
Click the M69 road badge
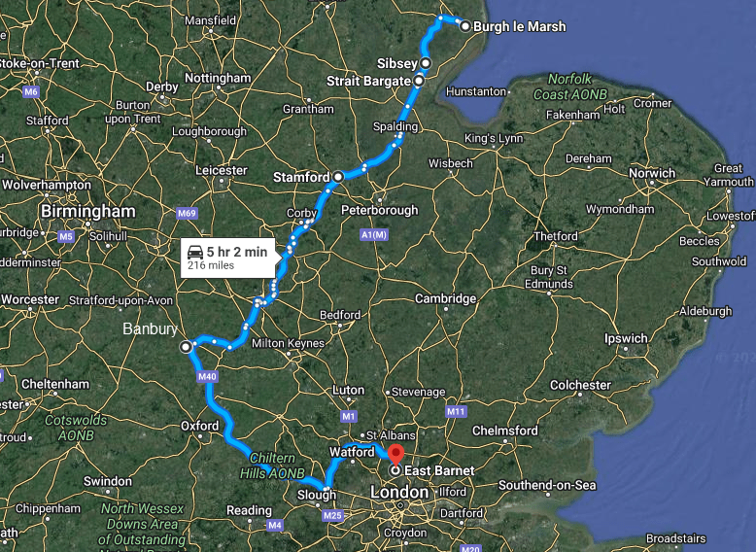[x=188, y=213]
